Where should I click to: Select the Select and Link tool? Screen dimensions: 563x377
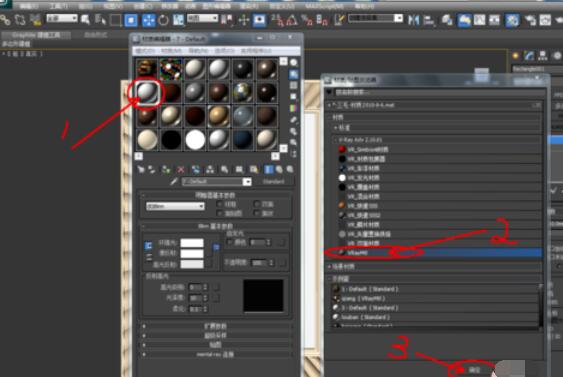[5, 20]
